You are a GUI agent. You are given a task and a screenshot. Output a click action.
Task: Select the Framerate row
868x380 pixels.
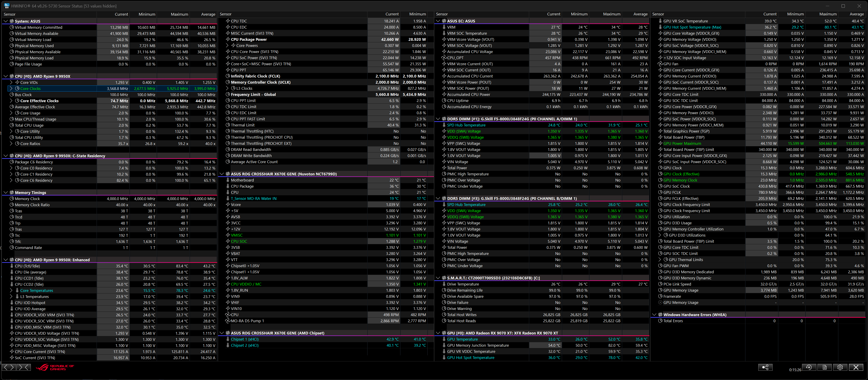coord(759,296)
